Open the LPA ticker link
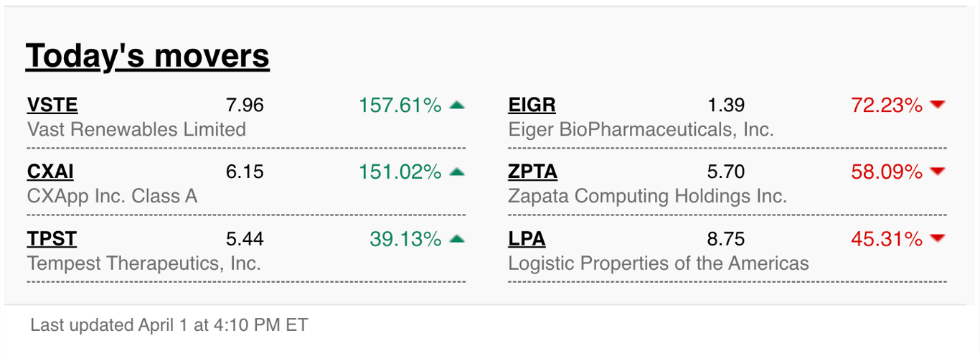Screen dimensions: 980x356 tap(527, 239)
